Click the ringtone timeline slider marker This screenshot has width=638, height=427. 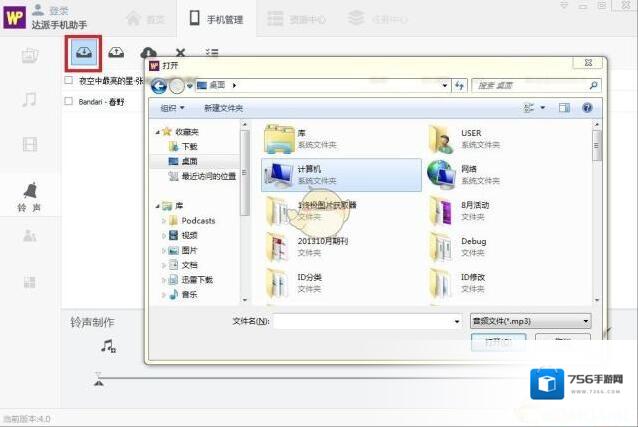[x=98, y=380]
